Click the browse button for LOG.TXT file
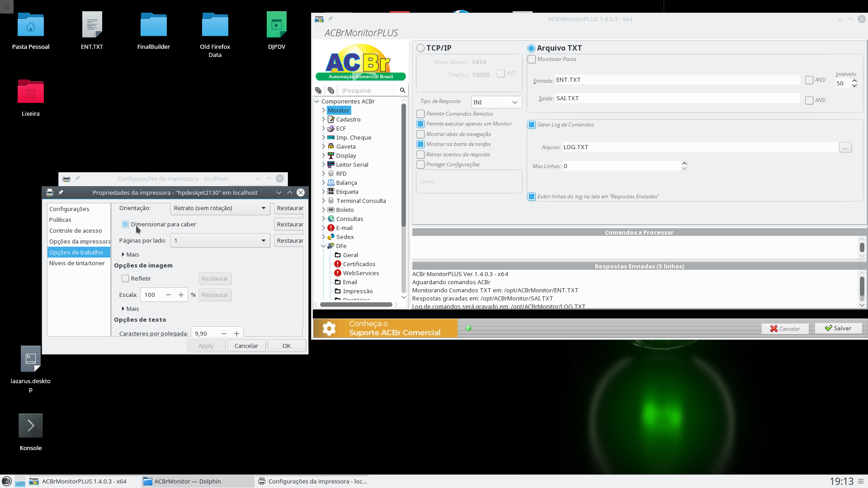This screenshot has width=868, height=488. [845, 147]
